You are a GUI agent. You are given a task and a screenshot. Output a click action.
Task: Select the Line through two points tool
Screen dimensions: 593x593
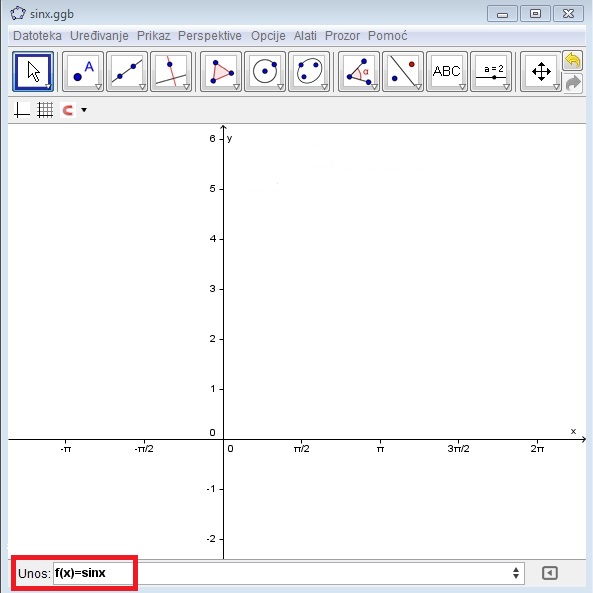[127, 71]
